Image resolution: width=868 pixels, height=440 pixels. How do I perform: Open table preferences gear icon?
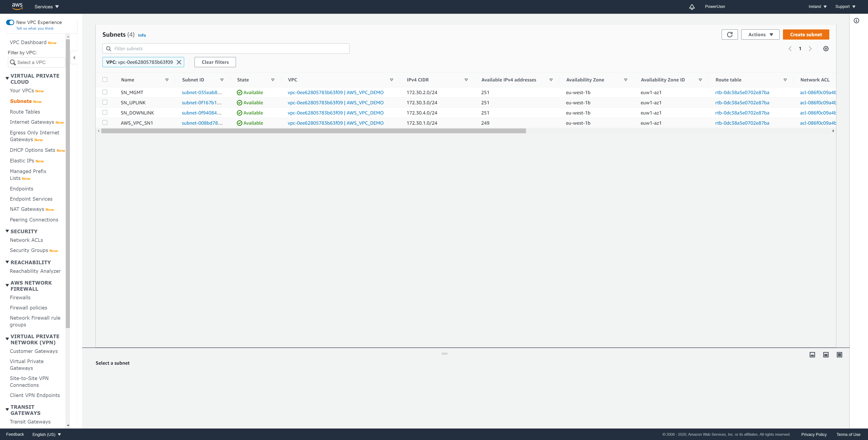pos(826,48)
